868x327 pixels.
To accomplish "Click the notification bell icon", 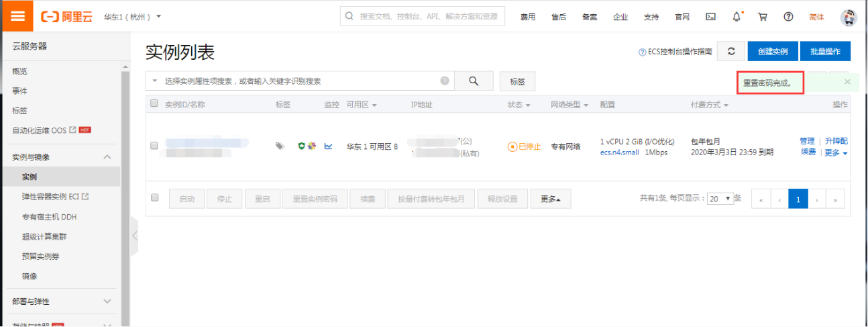I will 737,17.
